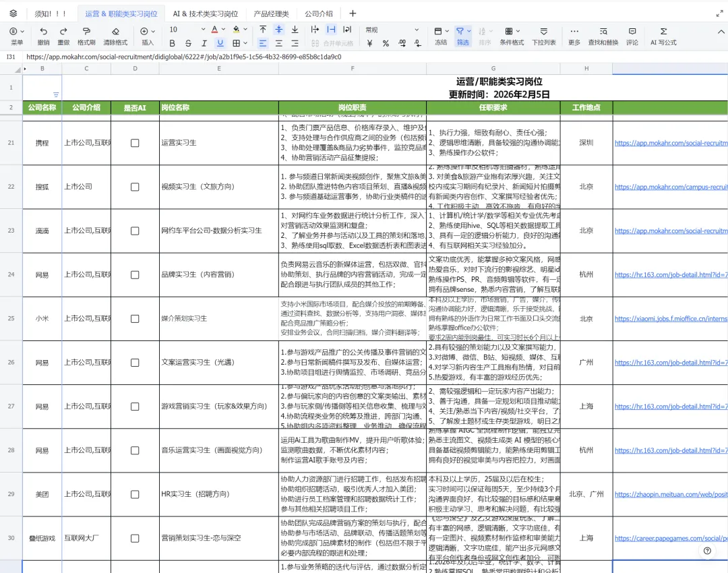Align cell content to top
The width and height of the screenshot is (728, 573).
pos(263,29)
